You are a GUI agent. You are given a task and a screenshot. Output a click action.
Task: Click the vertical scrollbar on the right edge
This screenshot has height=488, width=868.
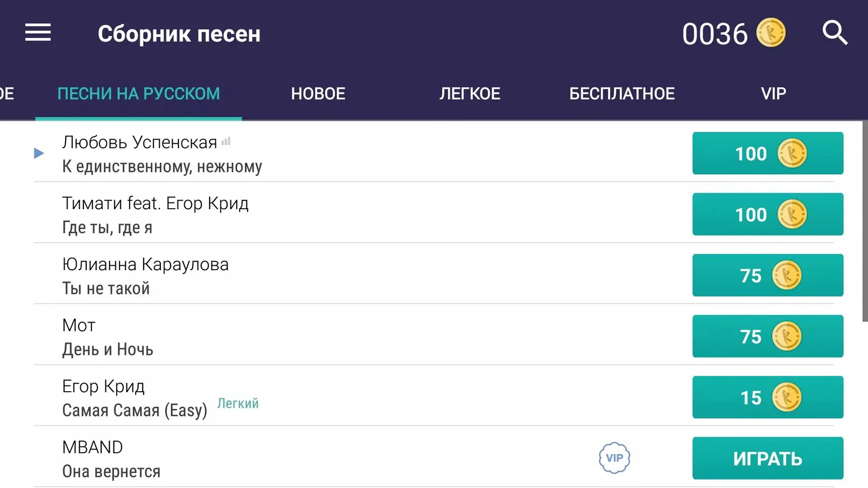click(x=865, y=221)
